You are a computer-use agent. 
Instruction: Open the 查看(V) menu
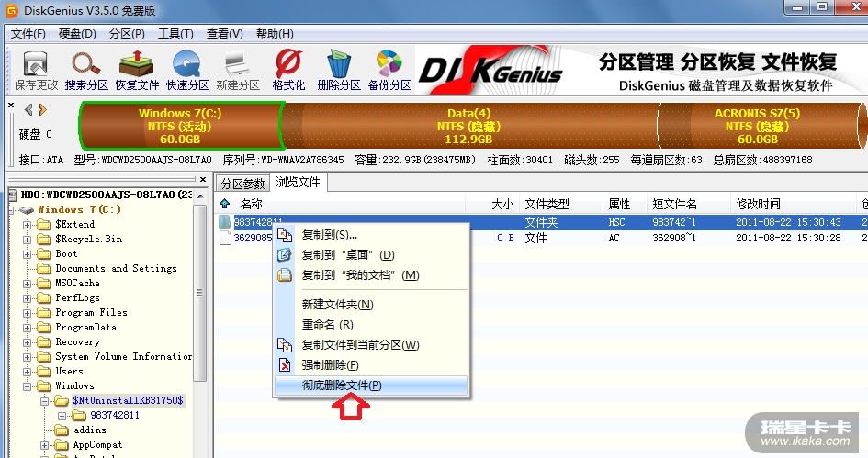[x=225, y=34]
